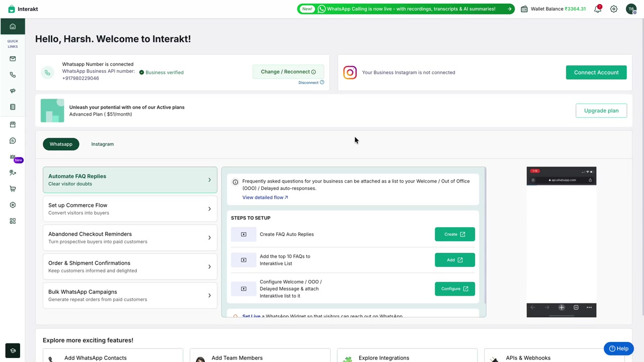Viewport: 644px width, 362px height.
Task: Click the Set Live link
Action: [x=251, y=316]
